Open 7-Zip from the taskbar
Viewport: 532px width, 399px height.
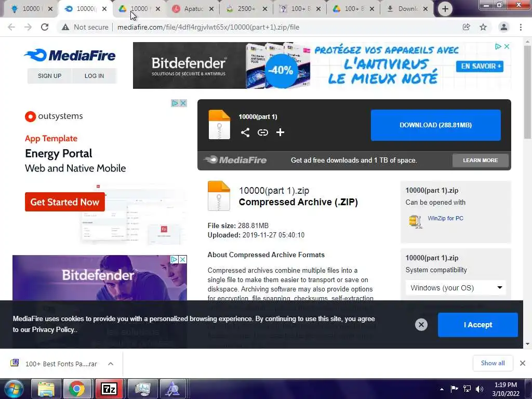pos(109,389)
